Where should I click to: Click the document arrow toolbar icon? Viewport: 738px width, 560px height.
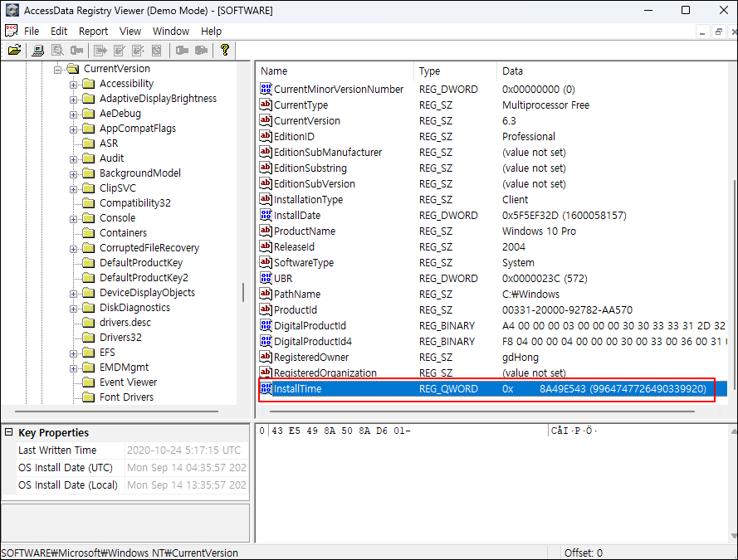coord(100,50)
